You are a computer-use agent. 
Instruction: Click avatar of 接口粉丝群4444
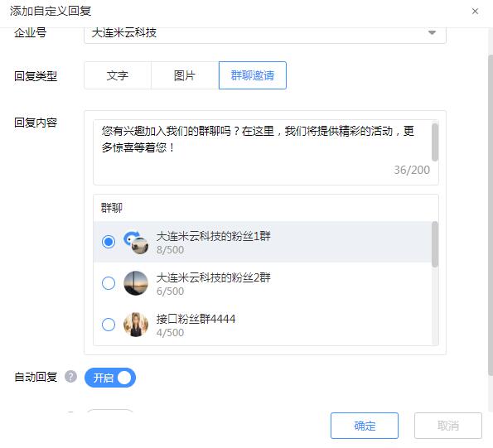tap(136, 325)
